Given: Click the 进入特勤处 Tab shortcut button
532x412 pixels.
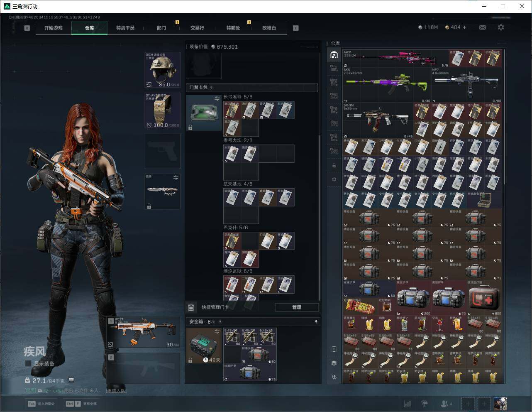Looking at the screenshot, I should coord(41,404).
